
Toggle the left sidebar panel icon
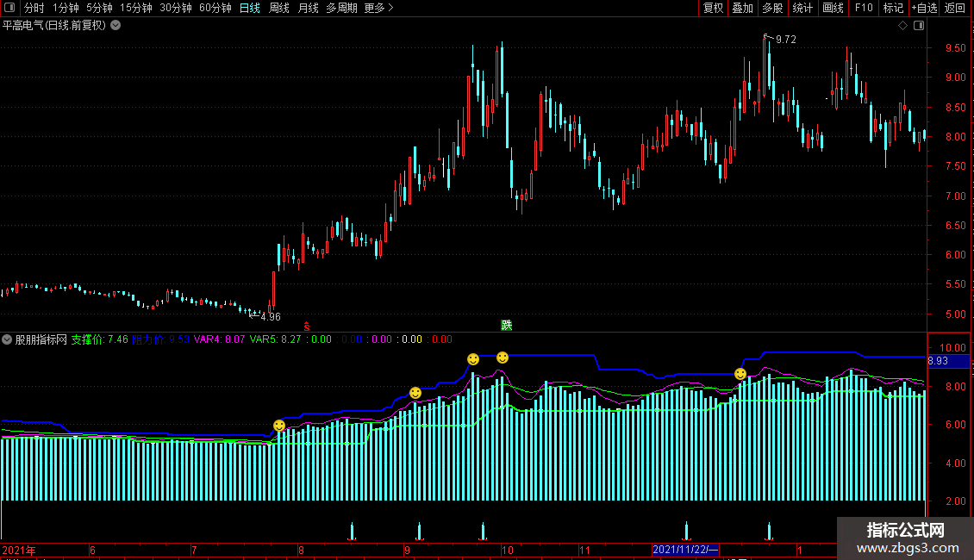pos(9,8)
